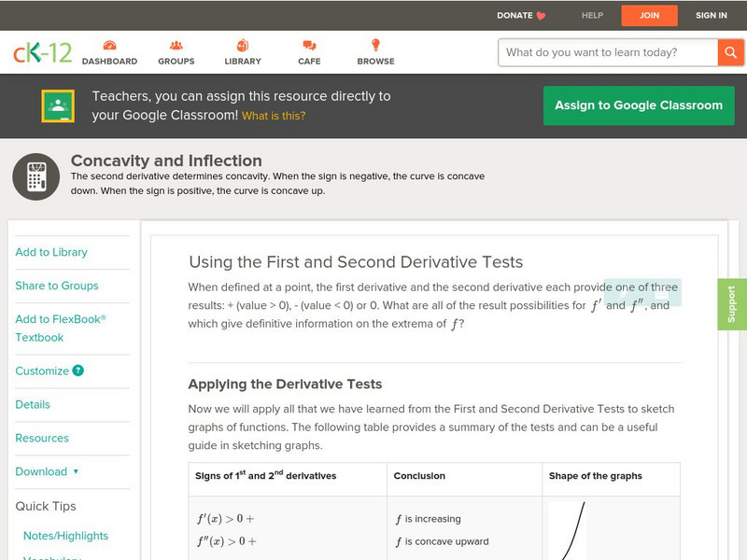
Task: Open the Cafe chat icon
Action: click(309, 46)
